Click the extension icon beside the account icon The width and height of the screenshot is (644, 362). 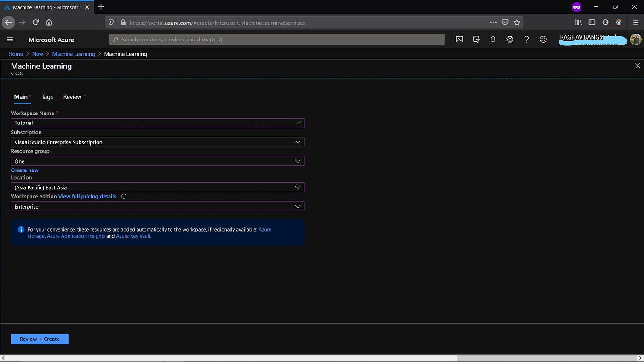click(619, 22)
